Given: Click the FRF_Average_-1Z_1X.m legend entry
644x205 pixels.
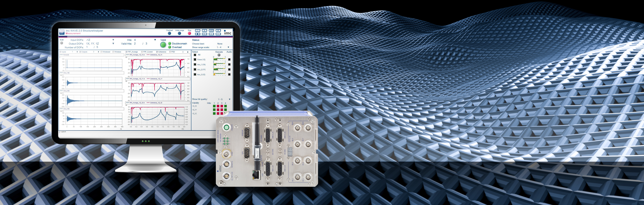Looking at the screenshot, I should coord(135,55).
